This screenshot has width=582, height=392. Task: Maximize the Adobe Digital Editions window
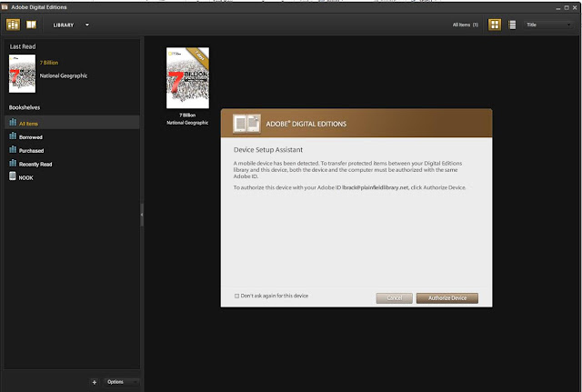(x=567, y=8)
